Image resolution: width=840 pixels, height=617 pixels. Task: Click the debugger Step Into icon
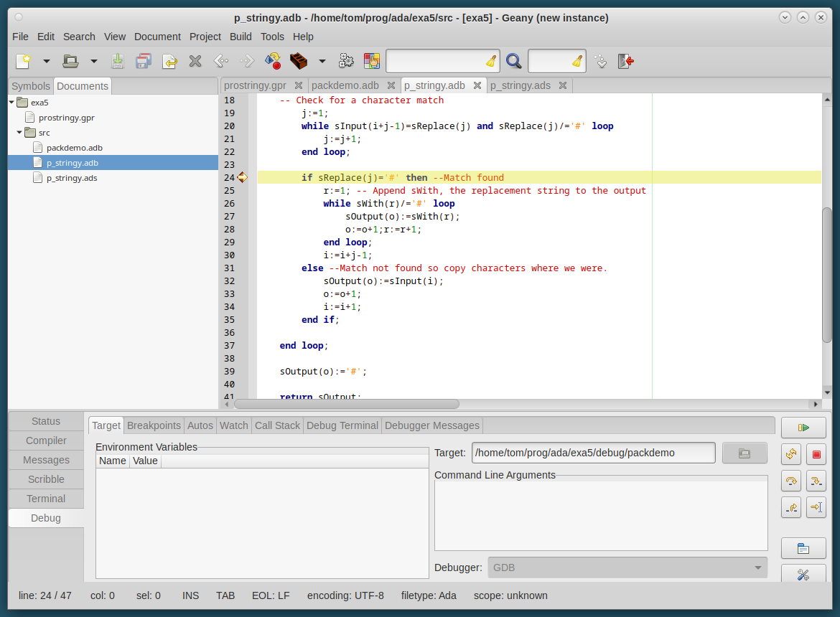coord(816,481)
